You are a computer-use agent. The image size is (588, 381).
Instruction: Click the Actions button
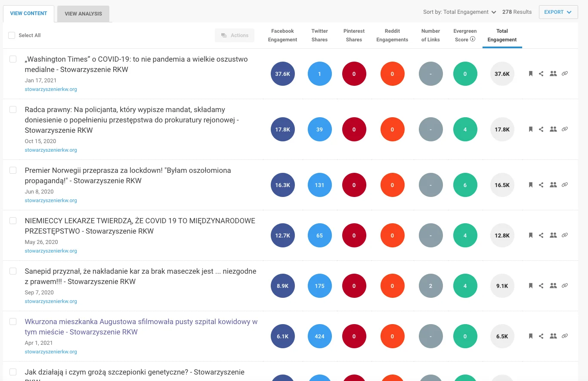click(x=235, y=35)
